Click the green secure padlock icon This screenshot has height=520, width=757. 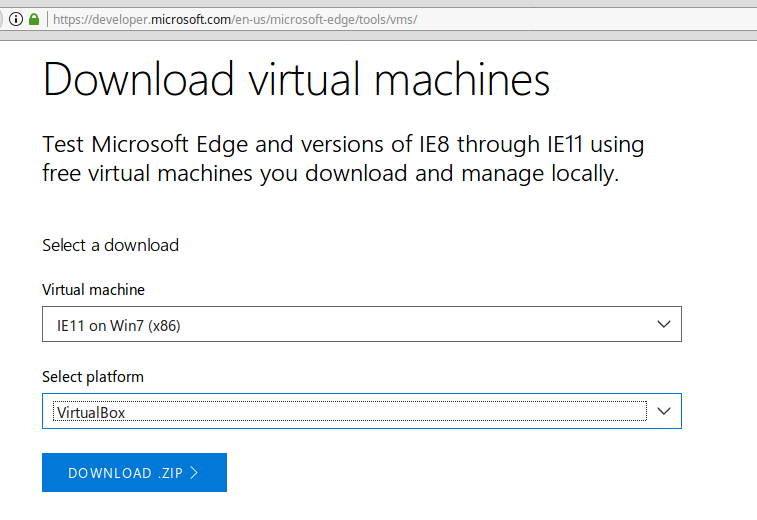[34, 19]
